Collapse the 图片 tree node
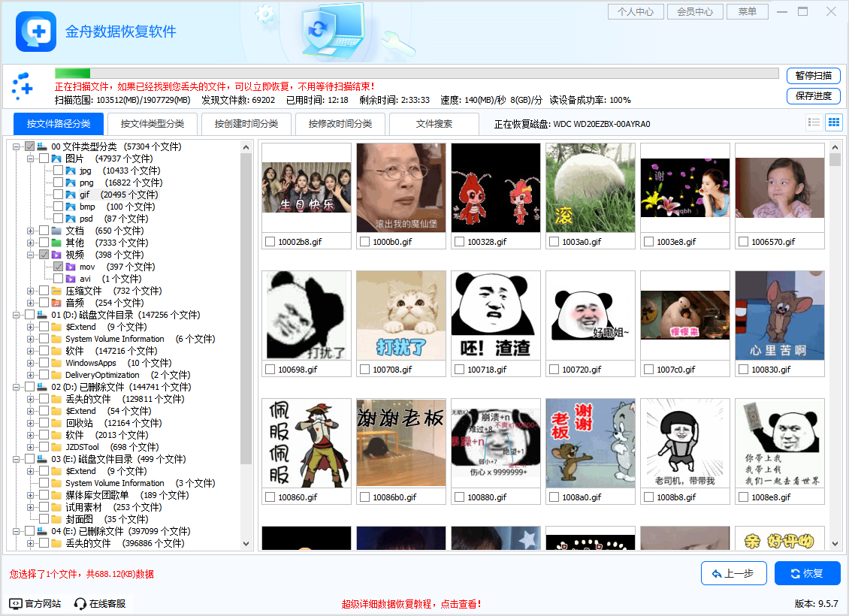Screen dimensions: 849x616 [30, 159]
